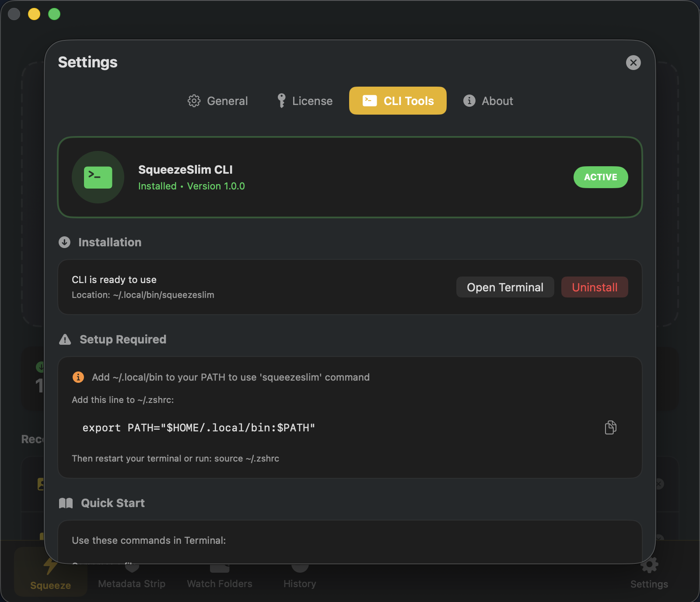Open Watch Folders from bottom navigation
Screen dimensions: 700x602
pos(219,573)
